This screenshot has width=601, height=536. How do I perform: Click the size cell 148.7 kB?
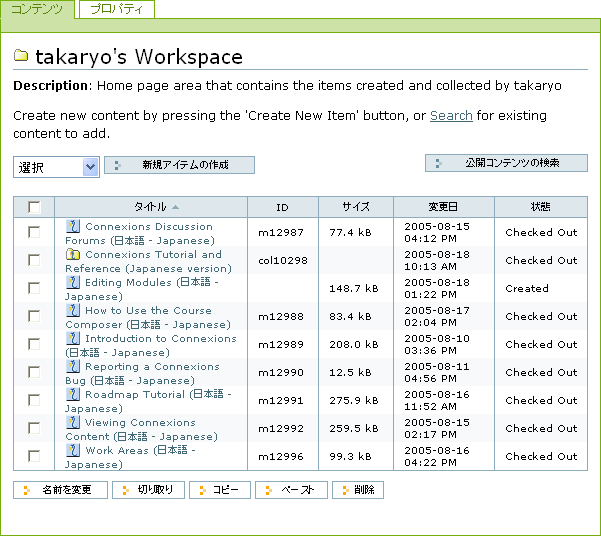(354, 288)
